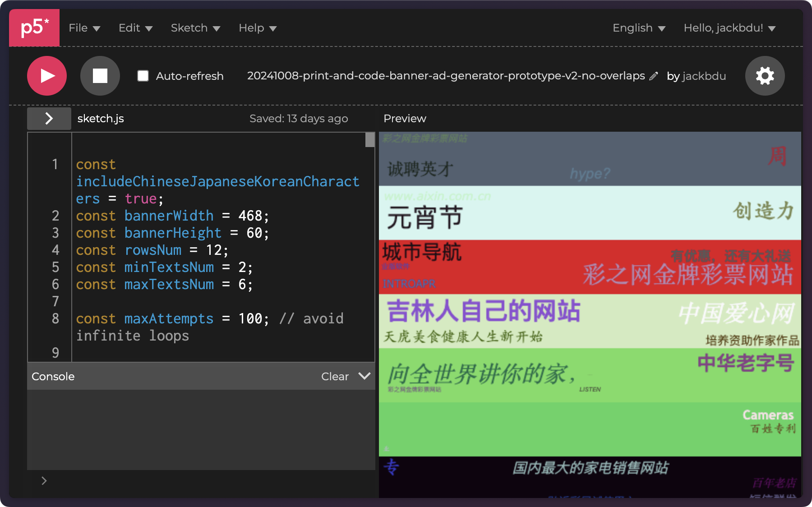Collapse the console with chevron

[364, 376]
